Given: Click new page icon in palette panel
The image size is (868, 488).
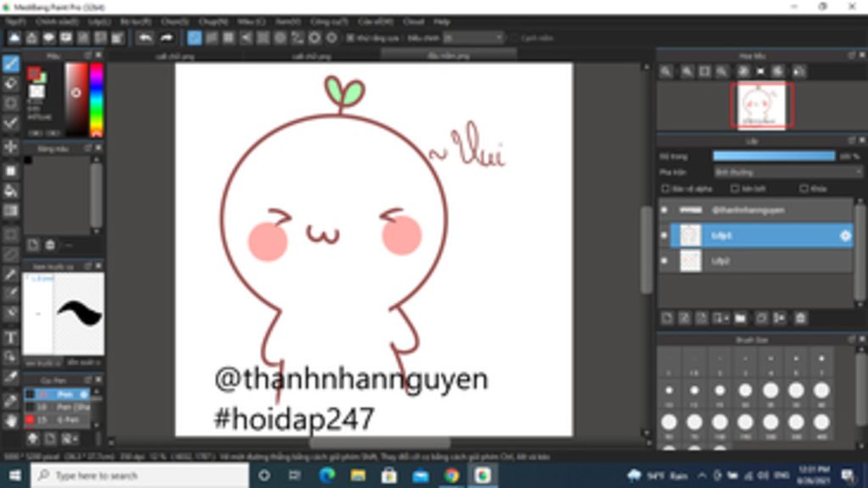Looking at the screenshot, I should click(33, 245).
